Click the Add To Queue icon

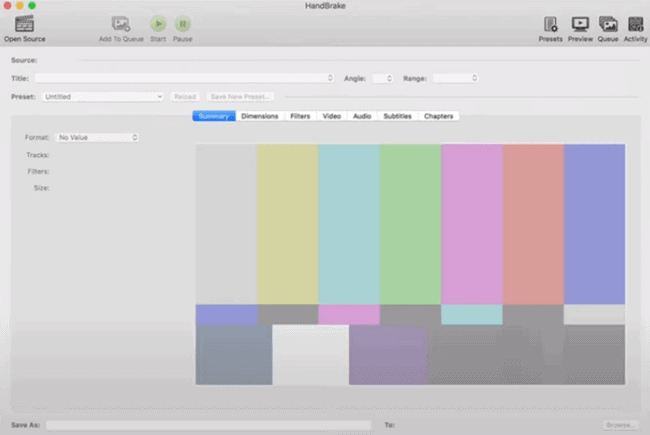(121, 24)
